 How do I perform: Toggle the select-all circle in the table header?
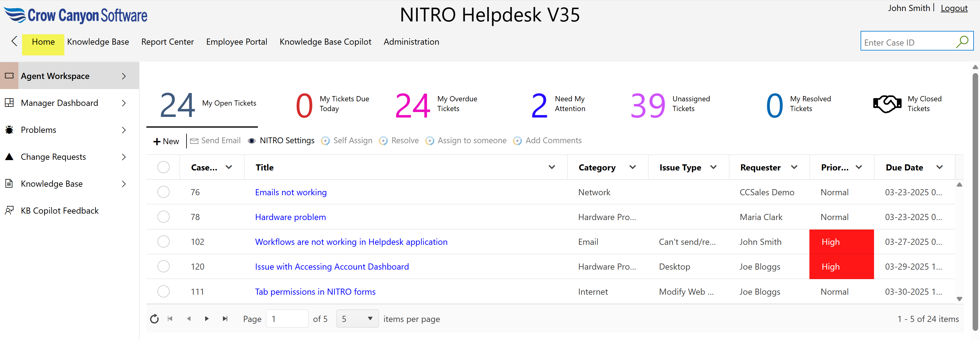tap(163, 167)
